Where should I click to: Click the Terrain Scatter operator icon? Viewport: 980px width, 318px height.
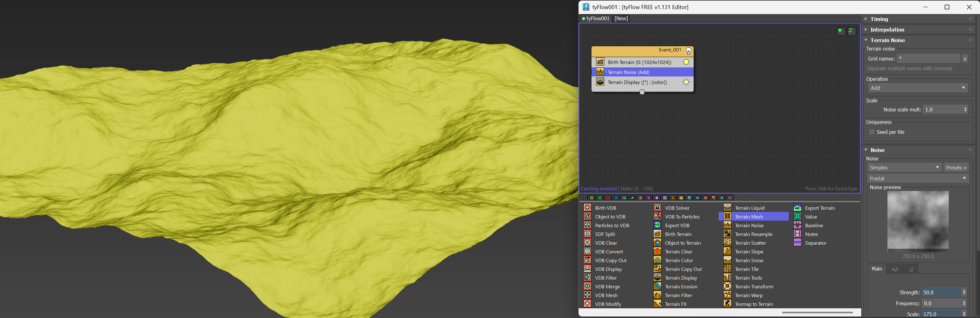pos(727,243)
